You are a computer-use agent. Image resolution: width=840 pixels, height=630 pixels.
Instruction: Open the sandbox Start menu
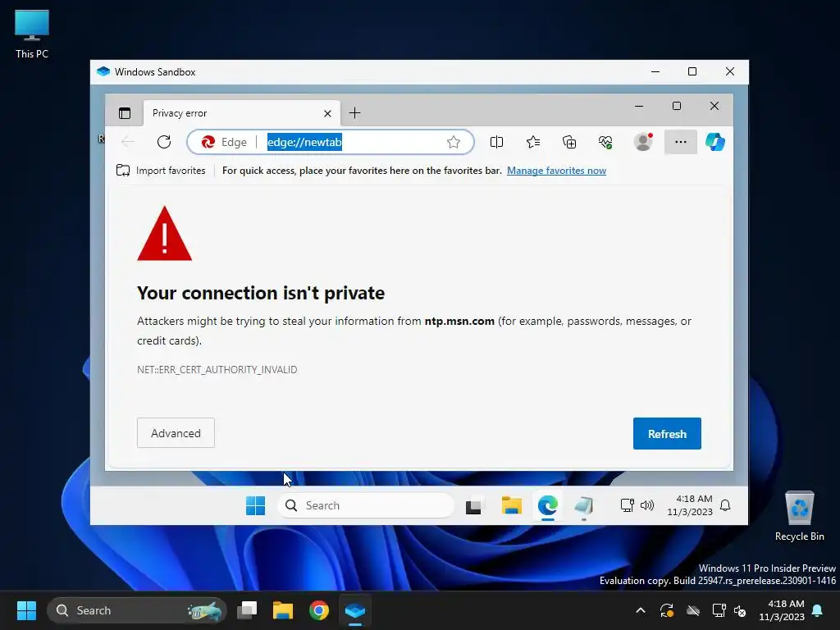[256, 505]
